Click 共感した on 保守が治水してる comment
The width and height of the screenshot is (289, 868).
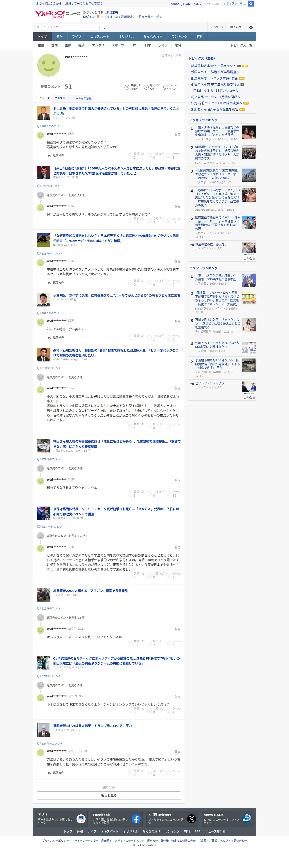(136, 220)
